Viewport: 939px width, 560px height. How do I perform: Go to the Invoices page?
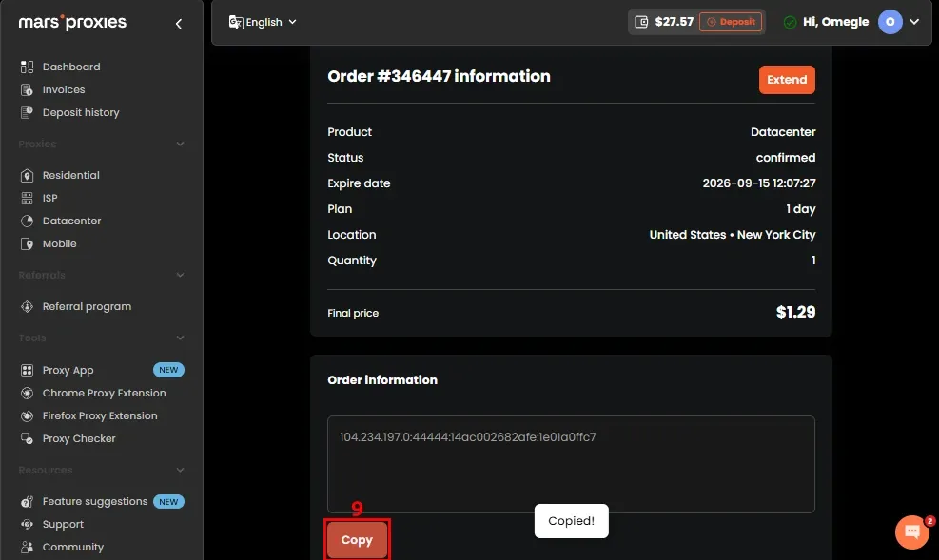[64, 89]
